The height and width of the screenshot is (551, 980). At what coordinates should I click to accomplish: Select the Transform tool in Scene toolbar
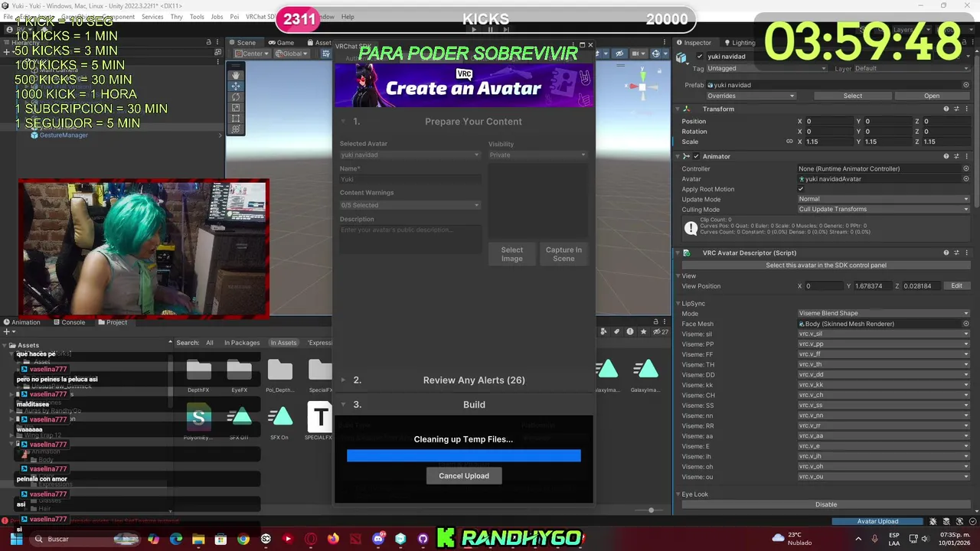[236, 129]
